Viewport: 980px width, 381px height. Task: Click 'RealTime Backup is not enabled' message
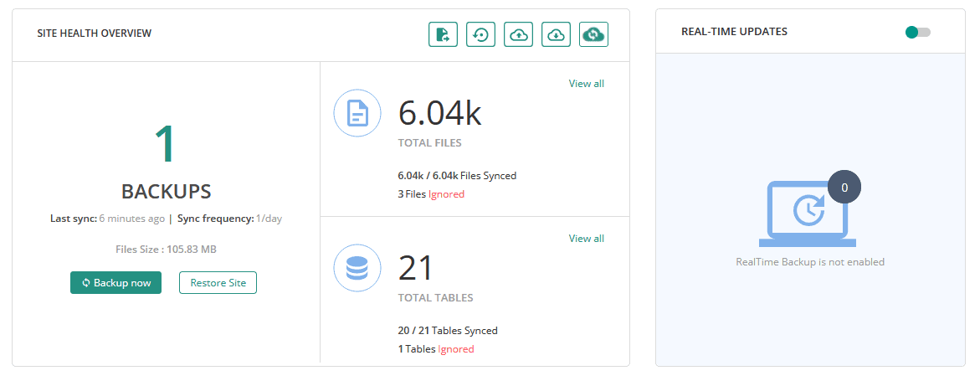pos(810,262)
